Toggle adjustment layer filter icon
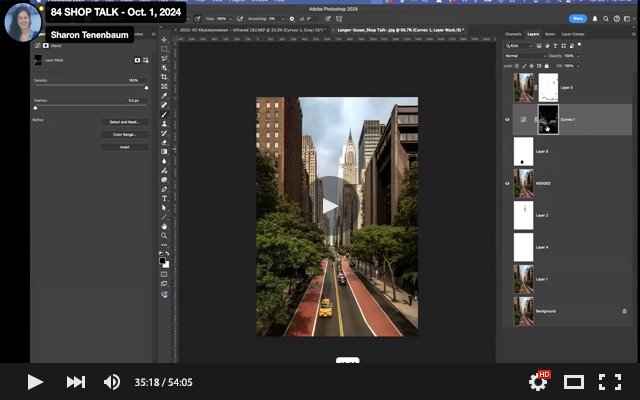The image size is (640, 400). tap(547, 46)
